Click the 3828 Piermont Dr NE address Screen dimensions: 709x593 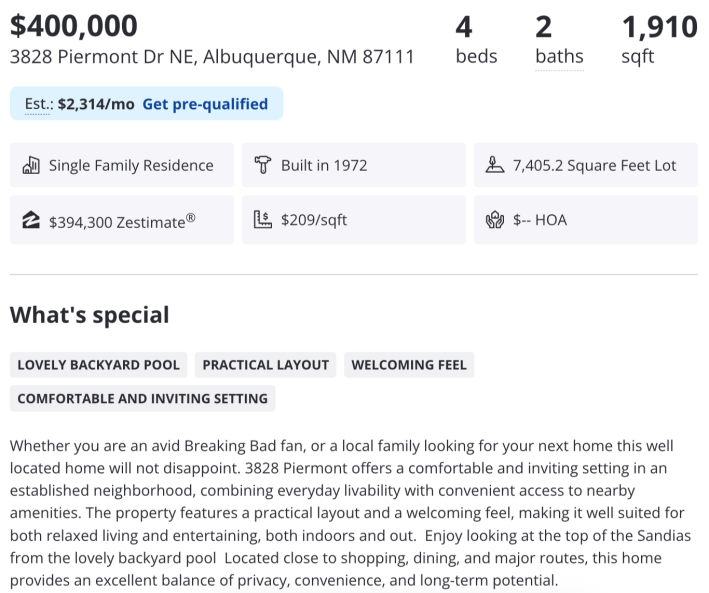212,57
